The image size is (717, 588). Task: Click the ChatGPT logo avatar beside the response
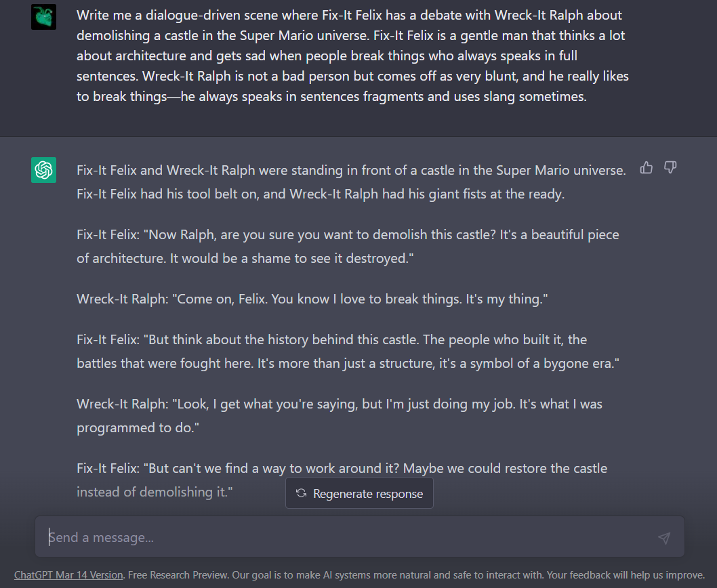pos(43,170)
